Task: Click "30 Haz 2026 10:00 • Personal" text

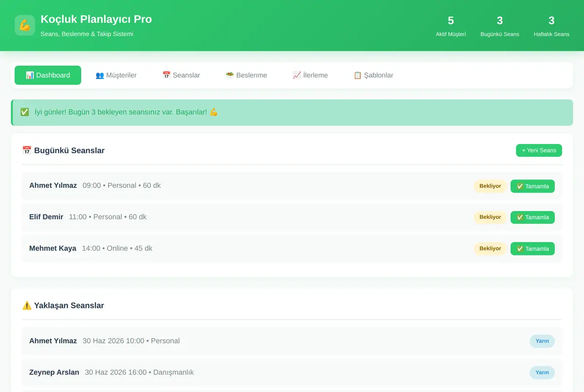Action: pos(131,340)
